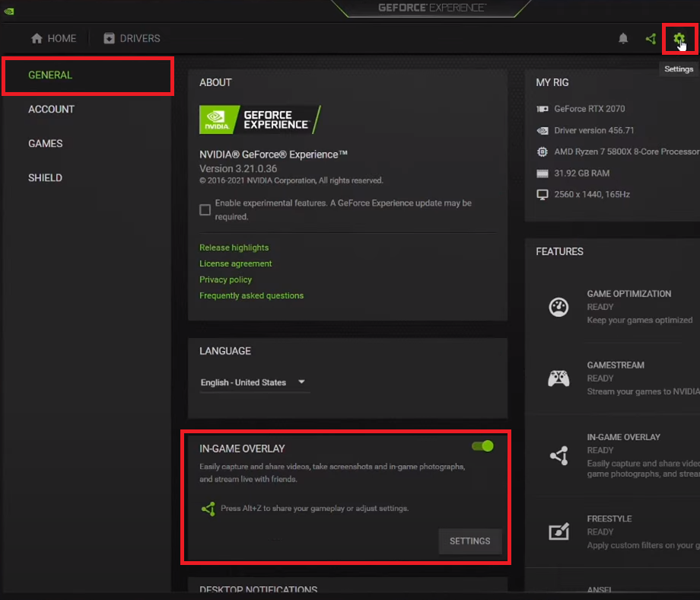Viewport: 700px width, 600px height.
Task: Enable experimental features checkbox
Action: click(x=205, y=209)
